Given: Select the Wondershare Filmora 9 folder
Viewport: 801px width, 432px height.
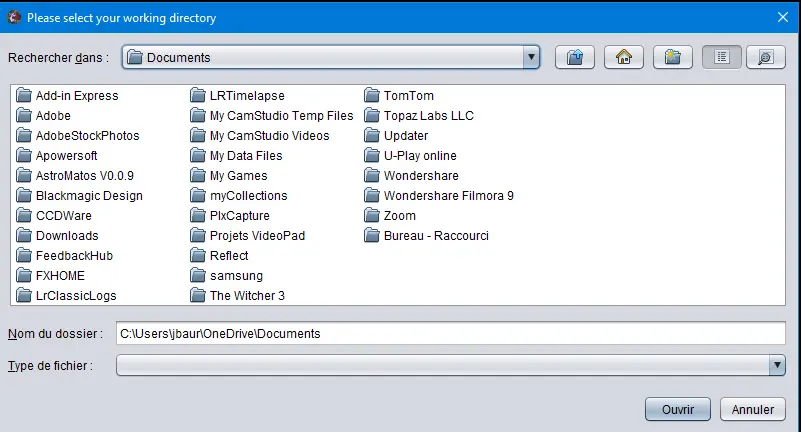Looking at the screenshot, I should tap(439, 196).
